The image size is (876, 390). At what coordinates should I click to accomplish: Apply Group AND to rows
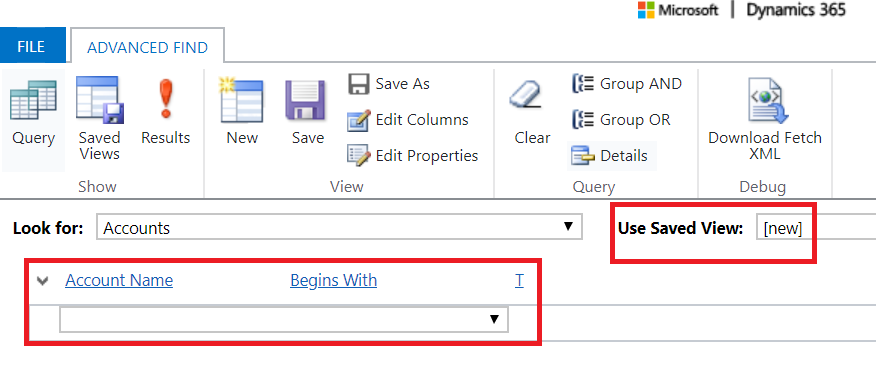pos(627,84)
